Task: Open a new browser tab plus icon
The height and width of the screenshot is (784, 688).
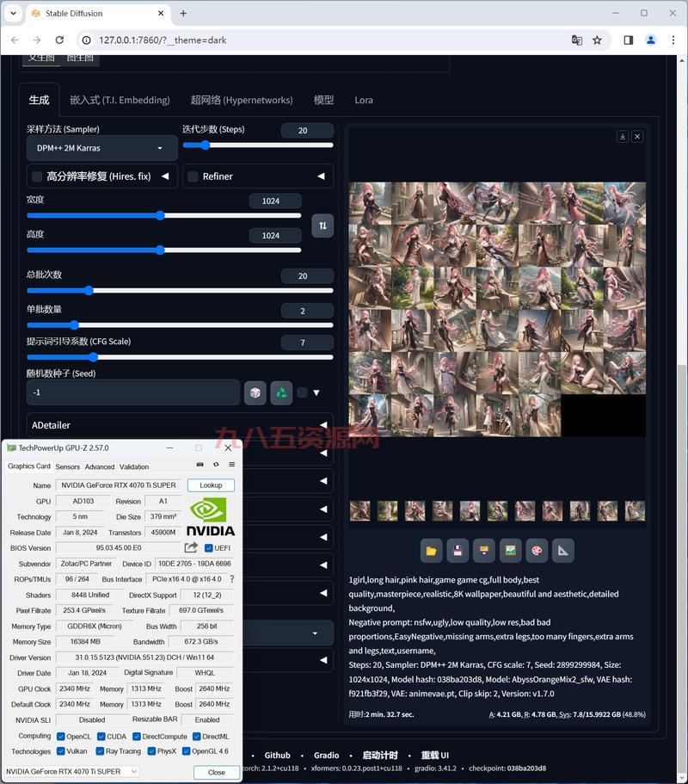Action: [x=183, y=14]
